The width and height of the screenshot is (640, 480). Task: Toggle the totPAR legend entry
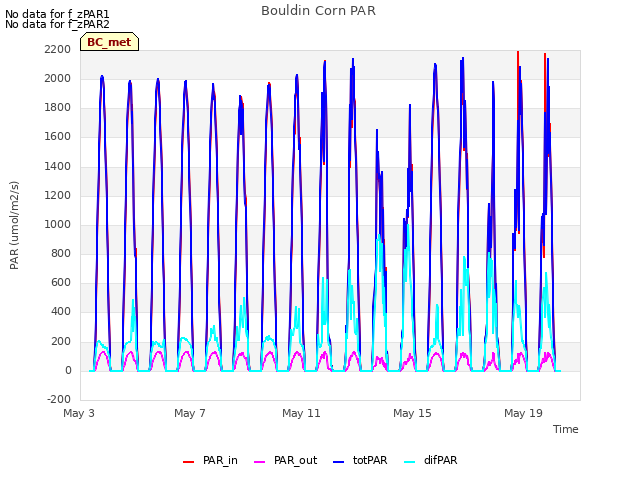point(360,460)
